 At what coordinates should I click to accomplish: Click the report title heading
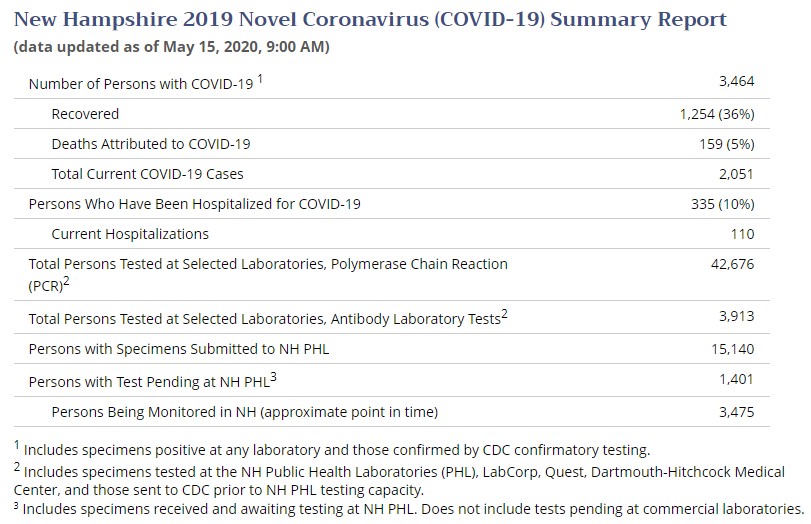370,20
